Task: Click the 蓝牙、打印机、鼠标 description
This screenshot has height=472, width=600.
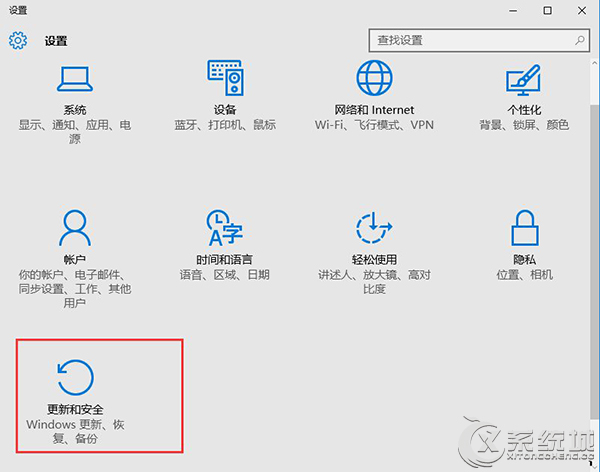Action: click(225, 125)
